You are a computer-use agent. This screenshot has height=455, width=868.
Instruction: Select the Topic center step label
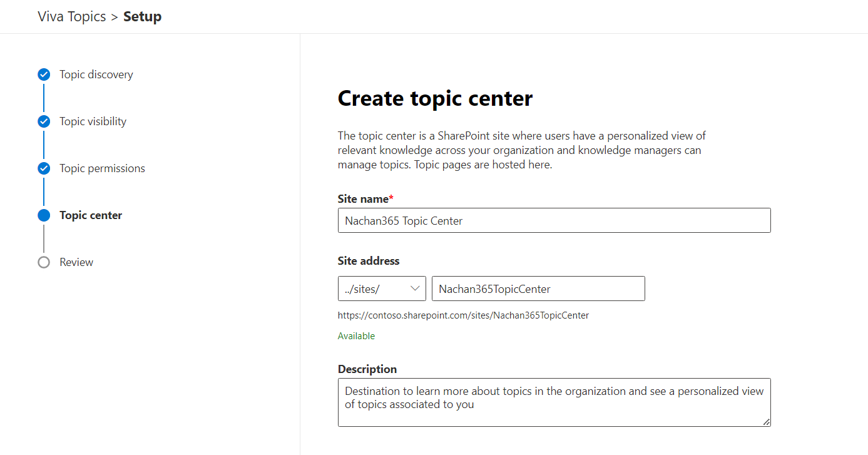click(91, 215)
